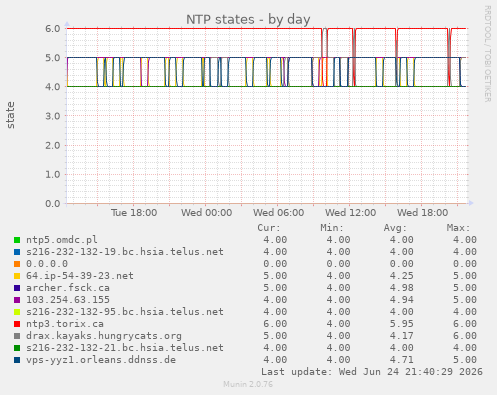Select the drax.kayaks.hungrycats.org label
This screenshot has width=497, height=395.
pyautogui.click(x=104, y=336)
